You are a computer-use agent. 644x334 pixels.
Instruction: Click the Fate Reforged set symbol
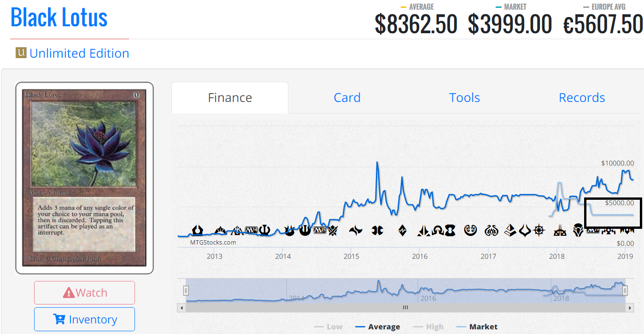(356, 230)
